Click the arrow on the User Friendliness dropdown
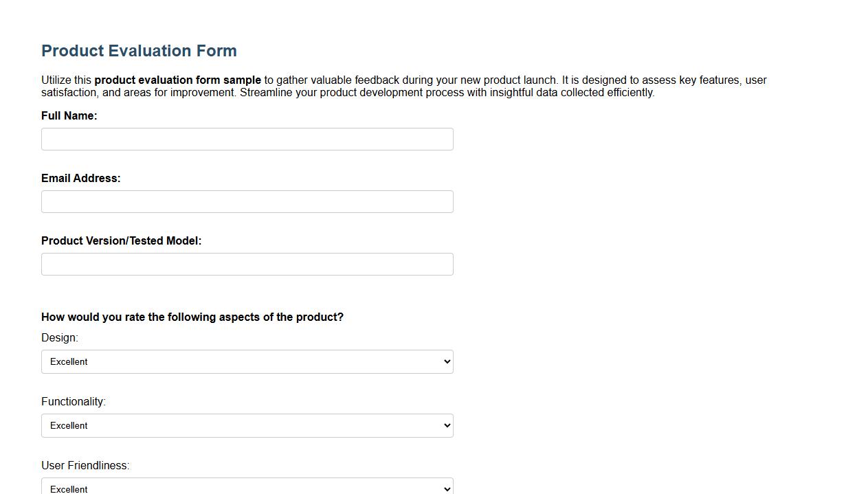Viewport: 868px width, 494px height. point(444,487)
